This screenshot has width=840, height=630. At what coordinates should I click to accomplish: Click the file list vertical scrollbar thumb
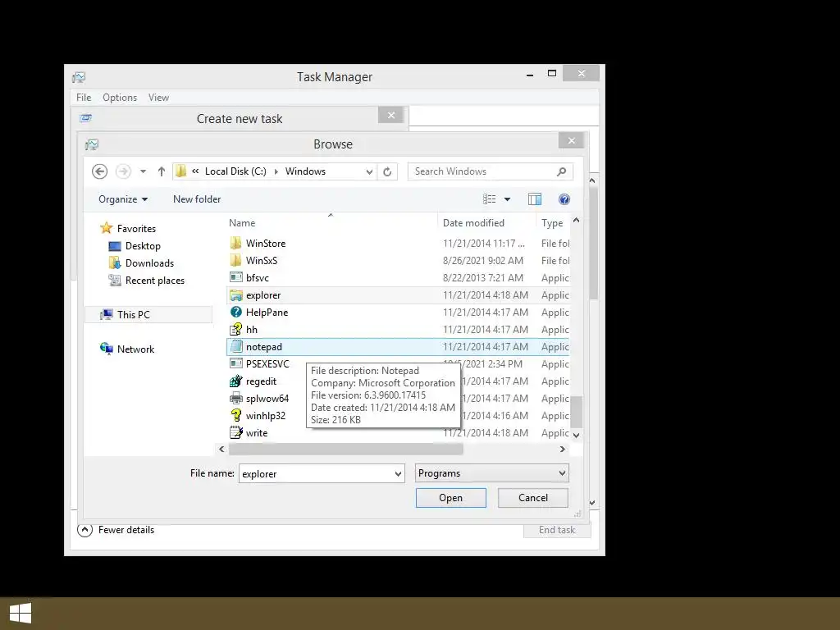[x=576, y=412]
